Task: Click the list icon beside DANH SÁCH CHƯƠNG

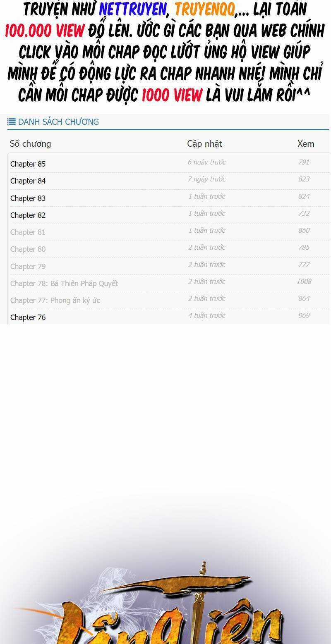Action: [x=11, y=122]
